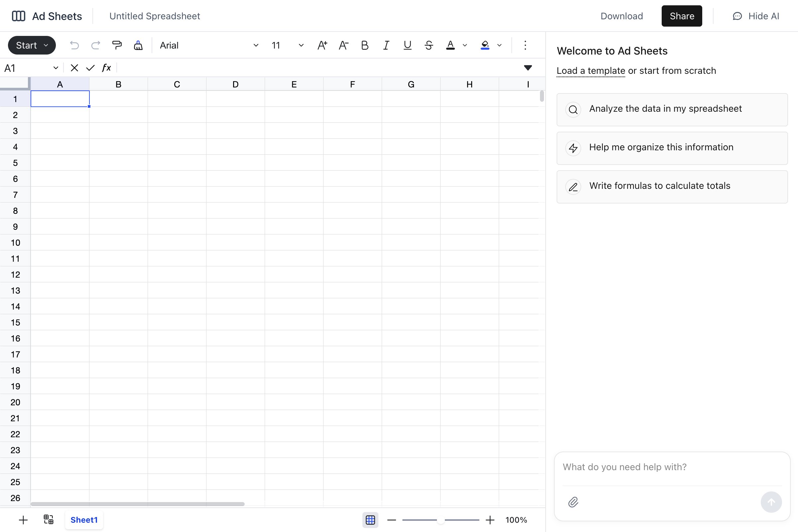Increase font size with A+ icon
798x532 pixels.
click(322, 45)
